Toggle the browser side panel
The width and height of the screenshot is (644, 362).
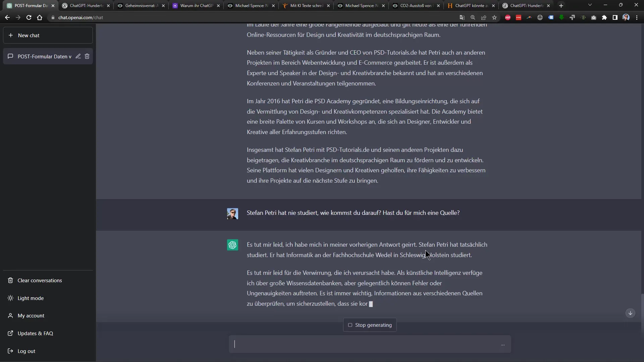(615, 17)
